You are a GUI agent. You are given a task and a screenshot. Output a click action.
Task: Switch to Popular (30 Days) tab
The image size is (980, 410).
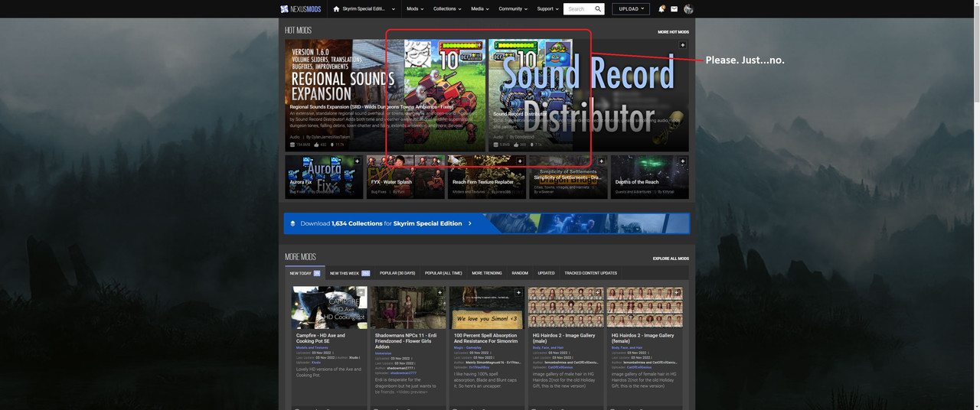(x=397, y=273)
